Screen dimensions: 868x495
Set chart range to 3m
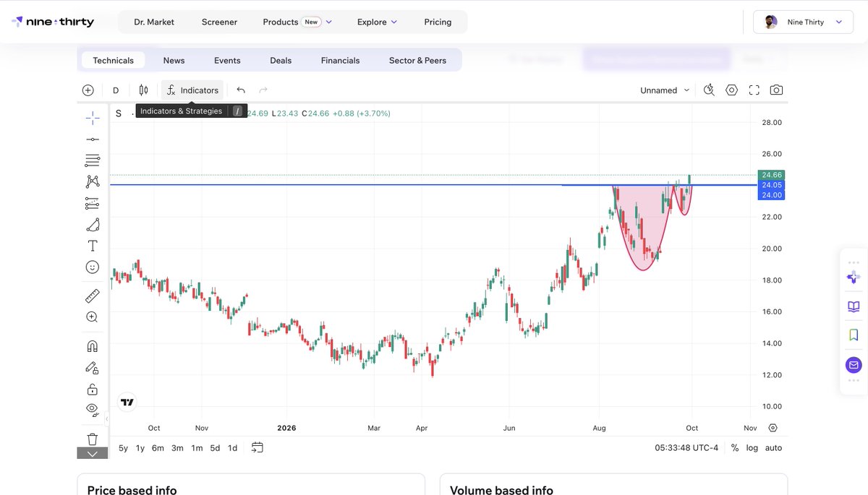(177, 448)
